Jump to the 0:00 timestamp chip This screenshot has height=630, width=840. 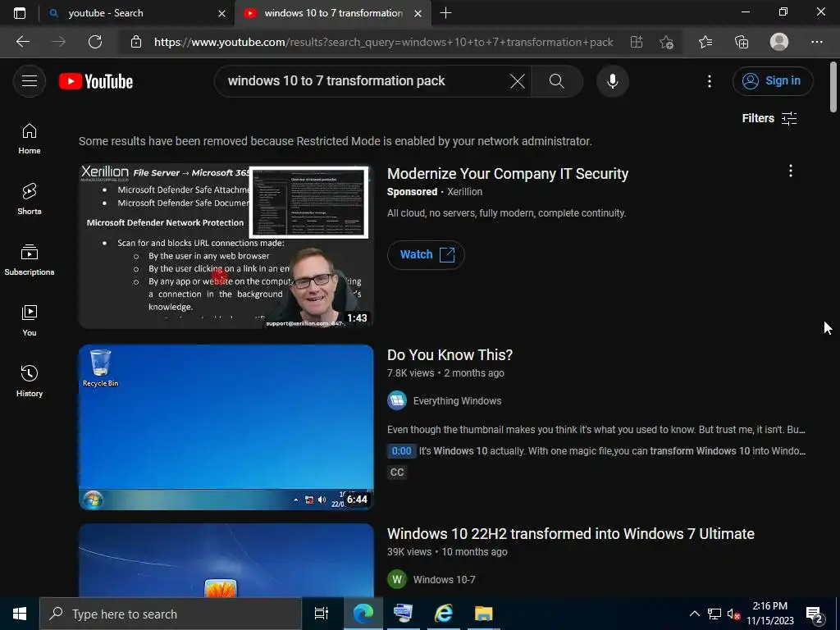click(x=401, y=451)
